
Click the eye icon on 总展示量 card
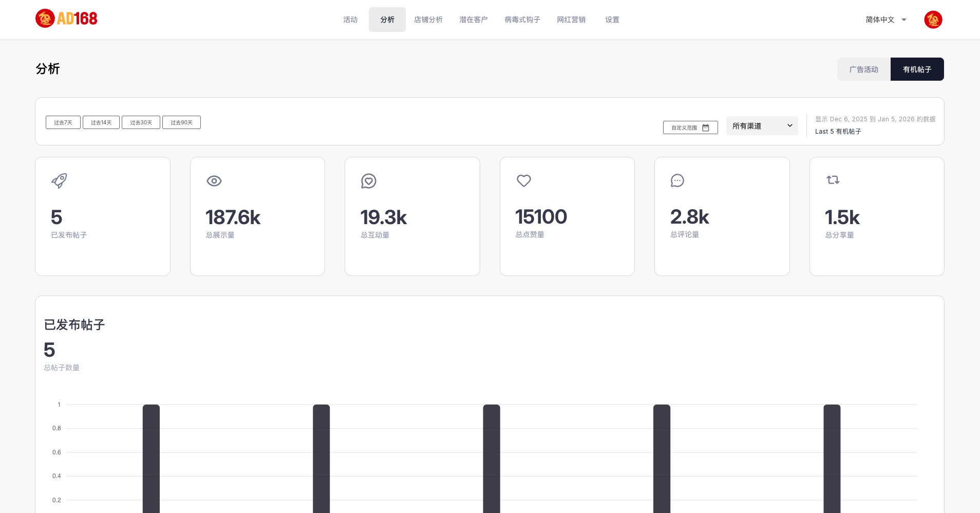click(x=214, y=181)
